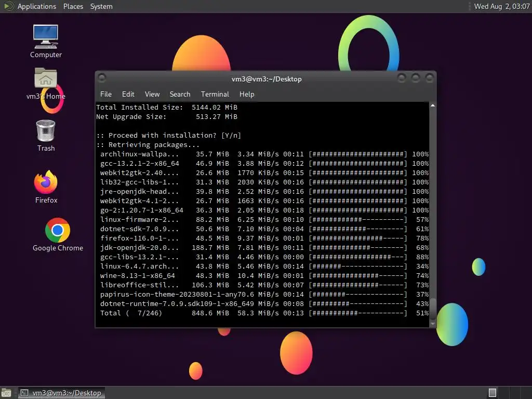Open the terminal Edit menu
The width and height of the screenshot is (532, 399).
[x=128, y=95]
